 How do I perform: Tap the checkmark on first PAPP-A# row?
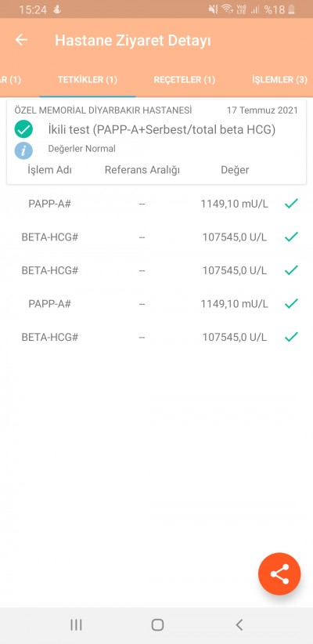click(291, 203)
